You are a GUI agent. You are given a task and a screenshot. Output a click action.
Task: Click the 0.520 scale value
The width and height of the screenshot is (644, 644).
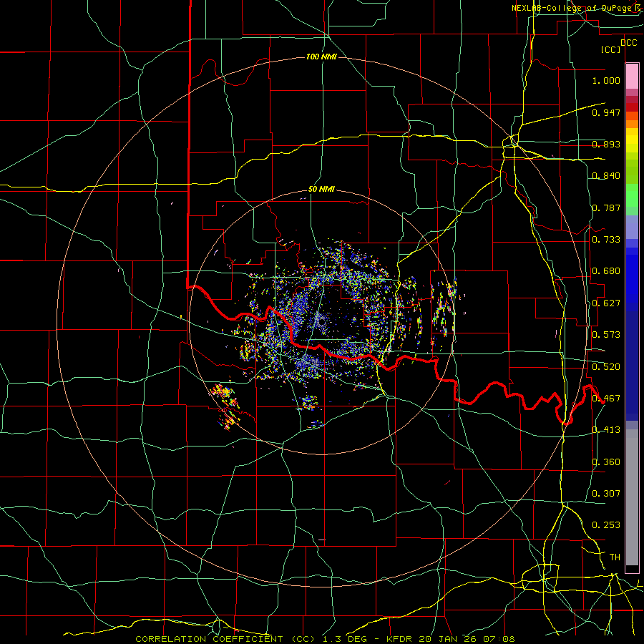click(x=606, y=367)
